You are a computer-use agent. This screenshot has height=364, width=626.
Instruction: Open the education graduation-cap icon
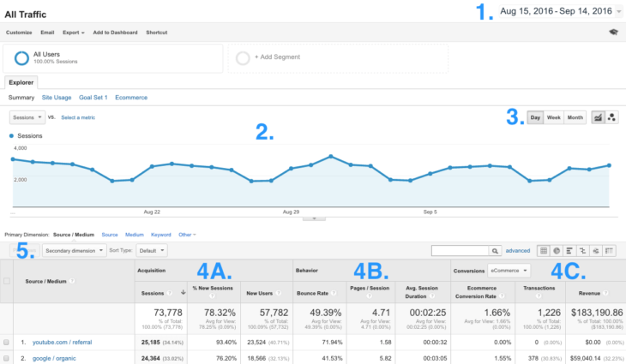[613, 33]
